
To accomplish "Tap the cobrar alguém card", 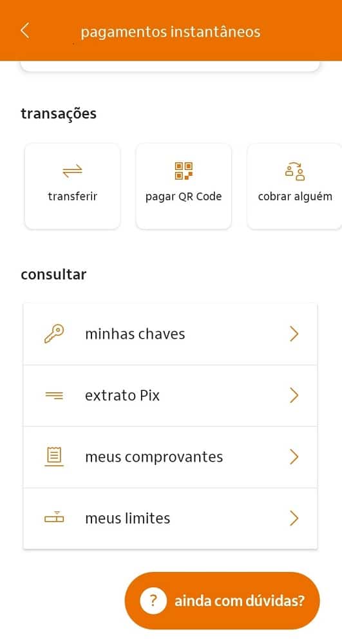I will 295,186.
